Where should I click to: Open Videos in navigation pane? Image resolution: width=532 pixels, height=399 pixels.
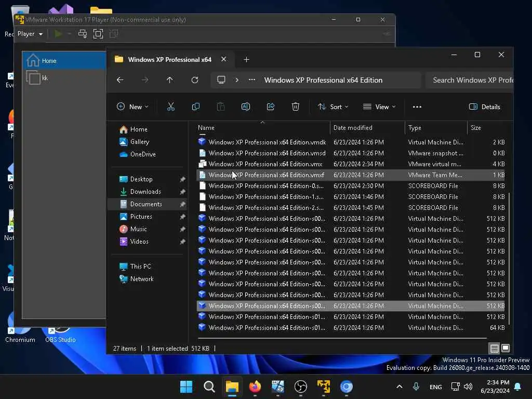click(139, 242)
